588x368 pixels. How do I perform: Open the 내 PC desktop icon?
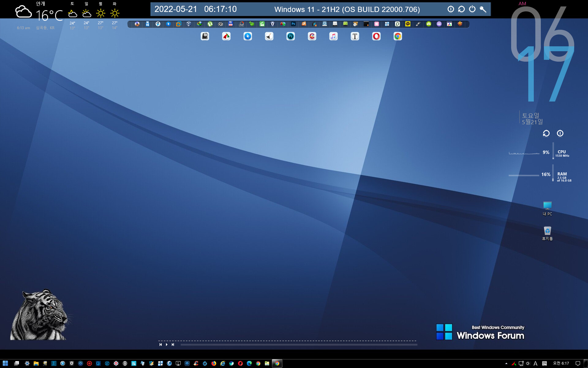pos(547,209)
